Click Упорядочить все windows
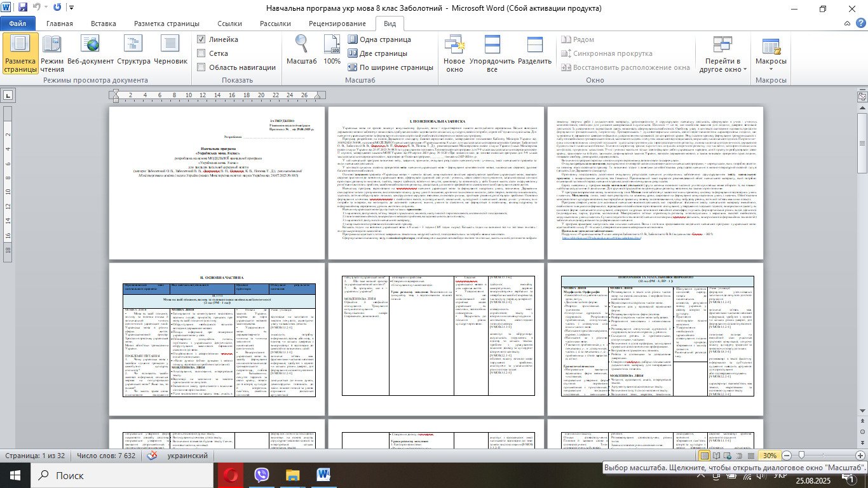The image size is (868, 488). pyautogui.click(x=492, y=54)
